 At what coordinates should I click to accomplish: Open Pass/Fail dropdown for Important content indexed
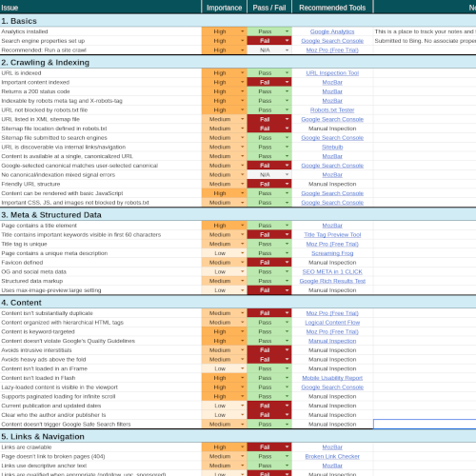tap(287, 82)
